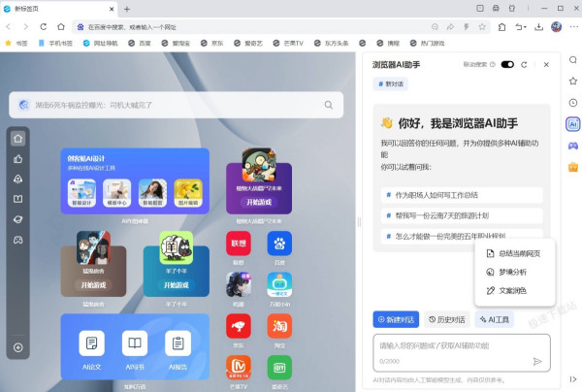Go forward to the next page
The height and width of the screenshot is (392, 582).
25,27
